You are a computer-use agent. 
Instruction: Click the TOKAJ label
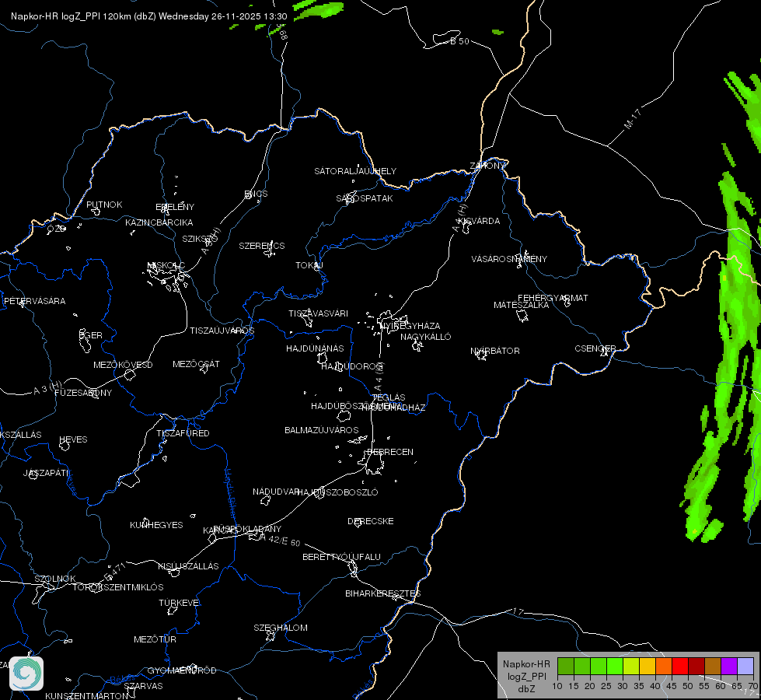[x=309, y=265]
